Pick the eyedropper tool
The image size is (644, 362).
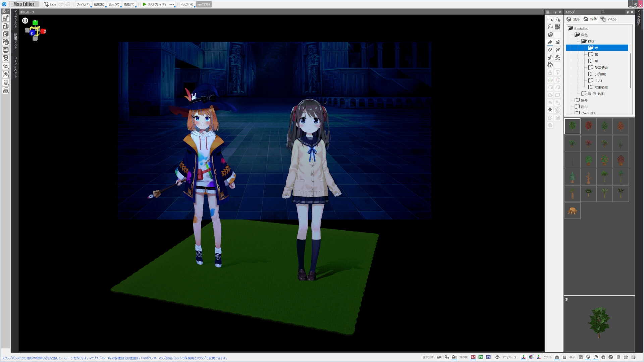click(557, 50)
